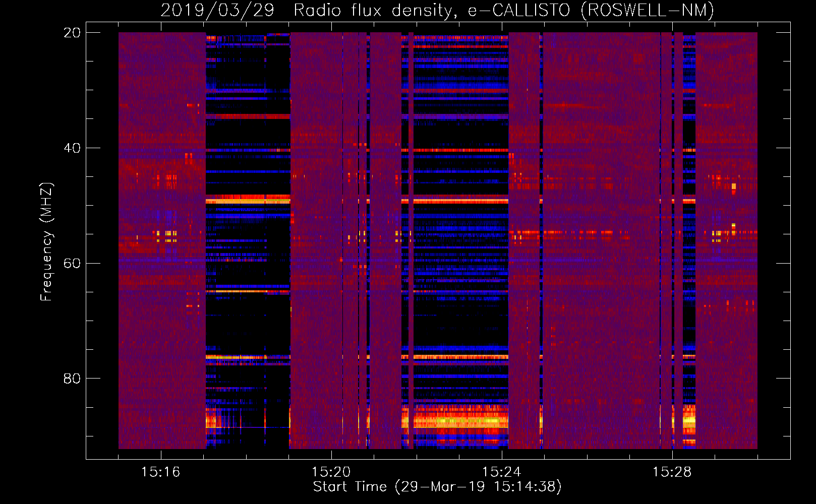Click the frequency tick label '20'

point(72,33)
